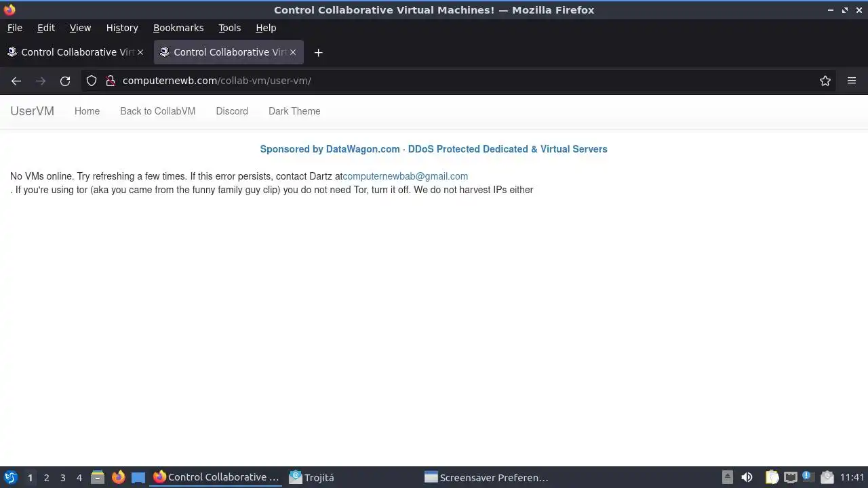868x488 pixels.
Task: Focus the Firefox window taskbar entry
Action: (x=217, y=477)
